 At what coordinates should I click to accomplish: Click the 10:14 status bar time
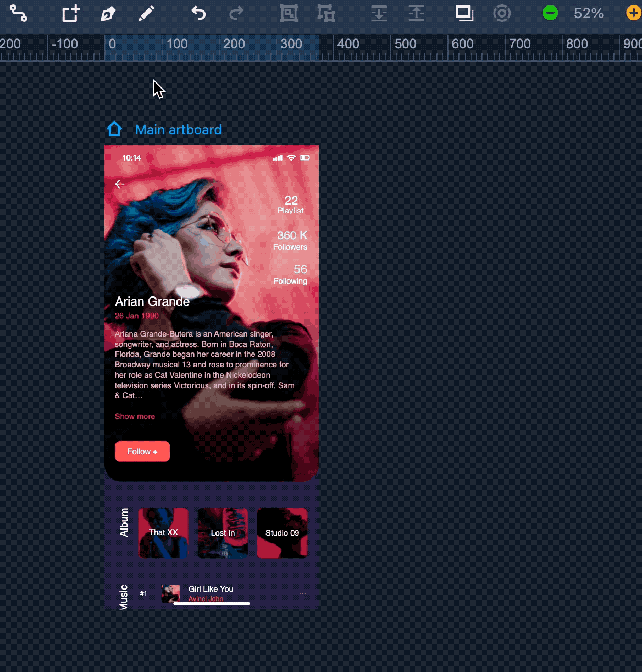132,158
